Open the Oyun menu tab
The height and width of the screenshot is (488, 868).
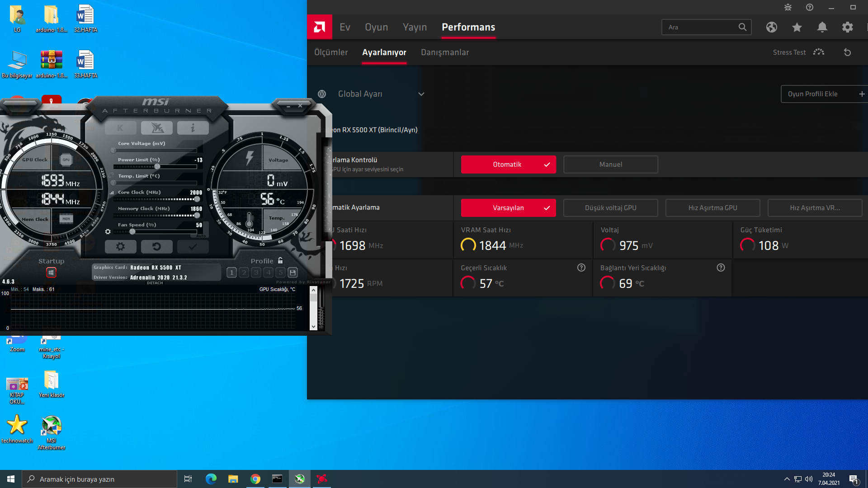376,27
